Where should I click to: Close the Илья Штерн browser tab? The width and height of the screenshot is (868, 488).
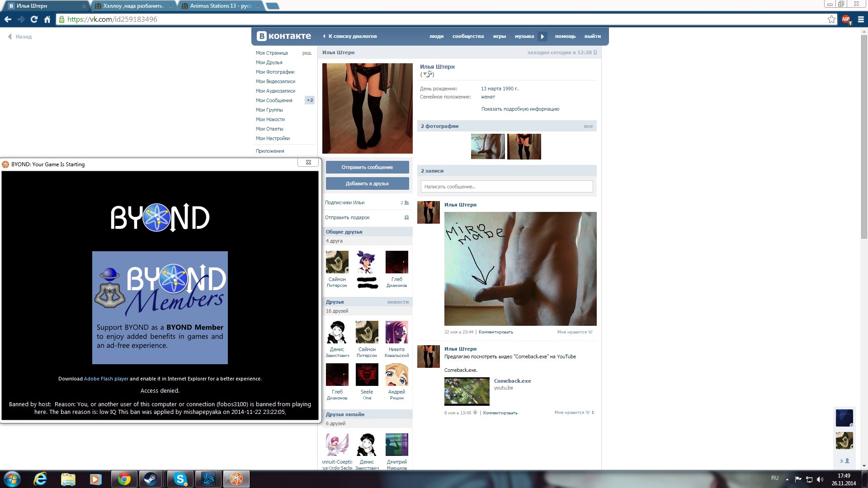tap(84, 6)
